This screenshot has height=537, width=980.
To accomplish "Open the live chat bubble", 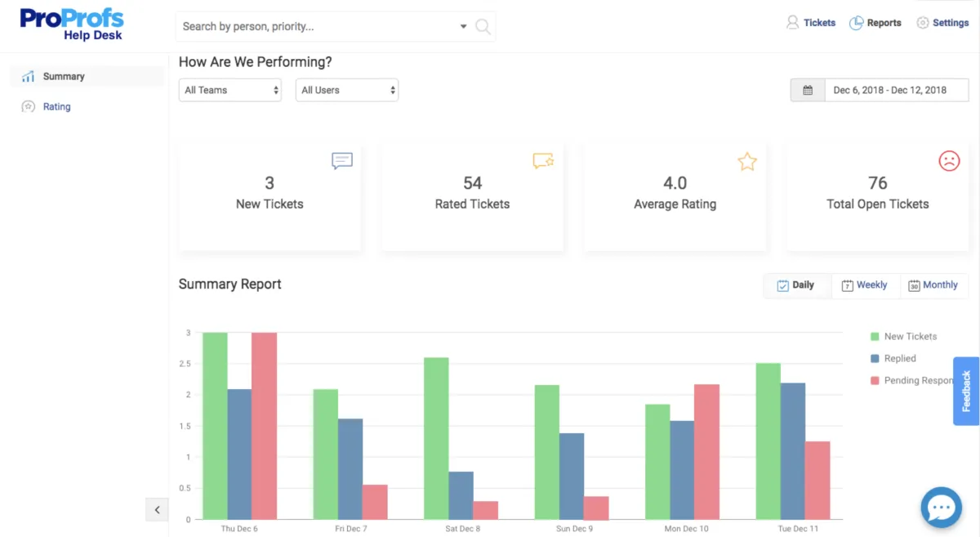I will (x=941, y=508).
